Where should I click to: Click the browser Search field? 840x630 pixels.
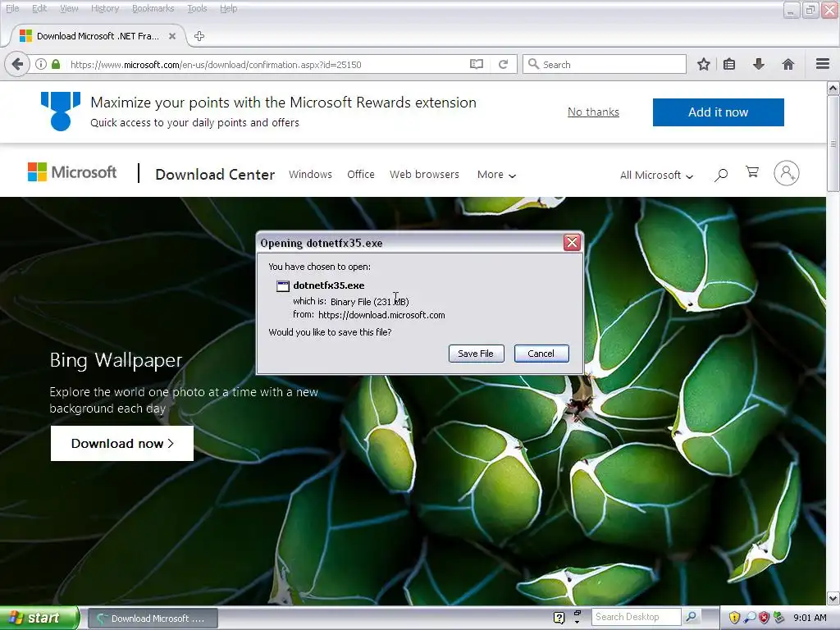605,64
